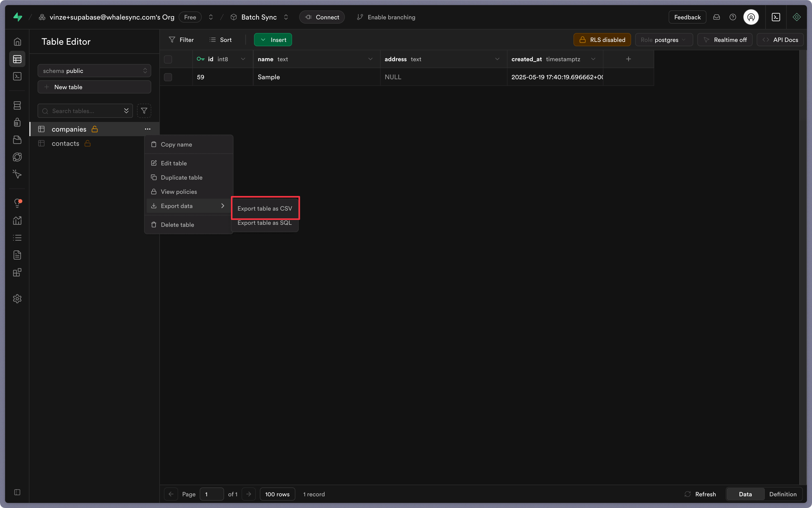Select the Table Editor sidebar icon
The image size is (812, 508).
click(x=17, y=59)
